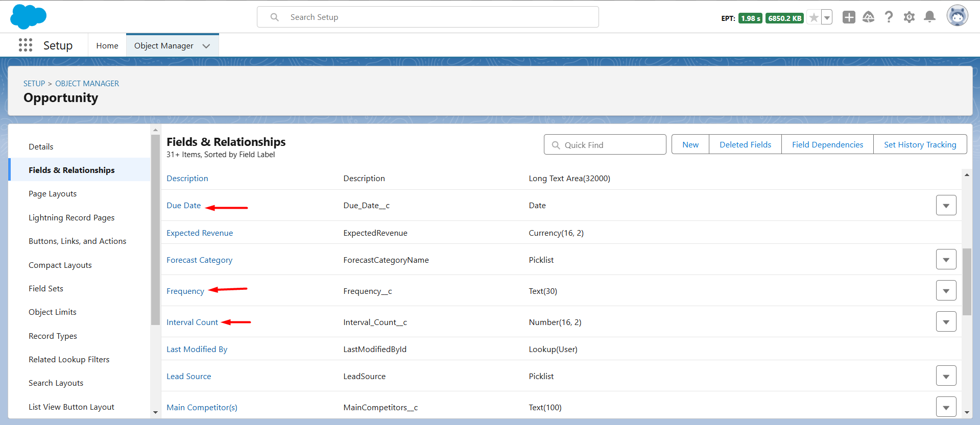The width and height of the screenshot is (980, 425).
Task: Open Record Types in the sidebar
Action: (53, 336)
